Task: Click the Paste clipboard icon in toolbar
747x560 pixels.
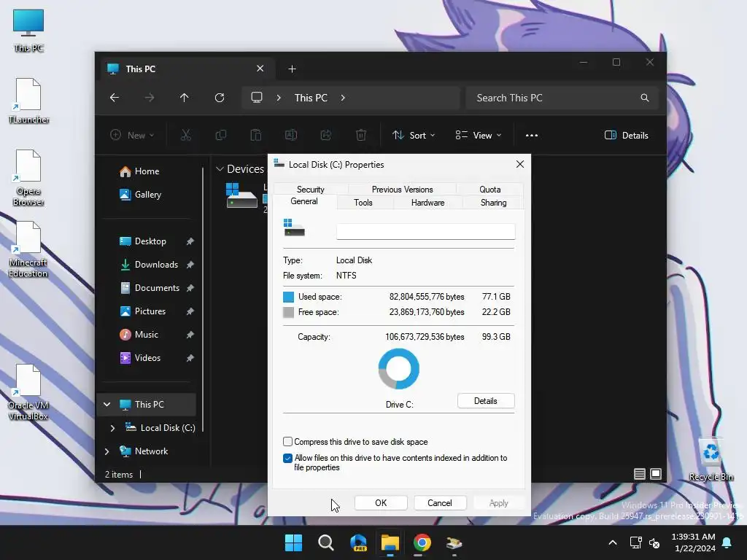Action: [256, 135]
